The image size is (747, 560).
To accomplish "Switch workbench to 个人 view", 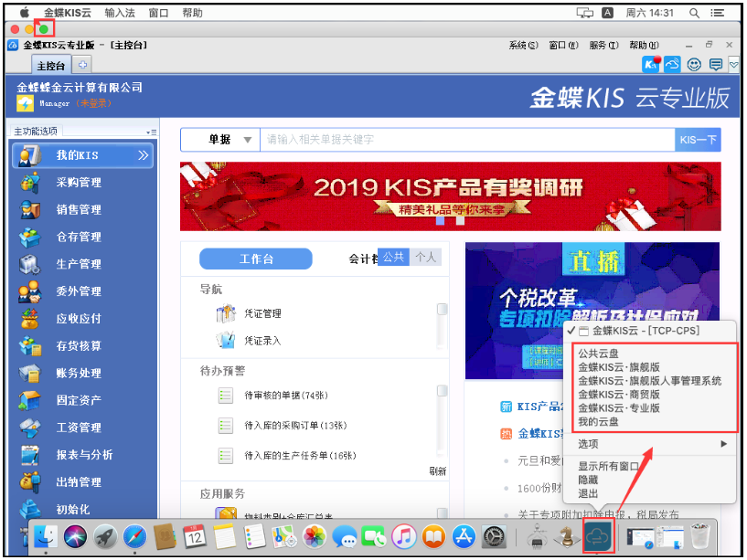I will 425,257.
